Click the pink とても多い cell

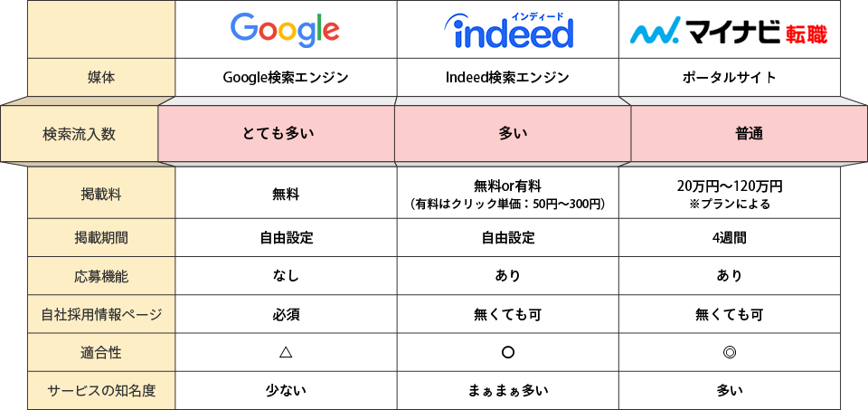click(x=277, y=134)
